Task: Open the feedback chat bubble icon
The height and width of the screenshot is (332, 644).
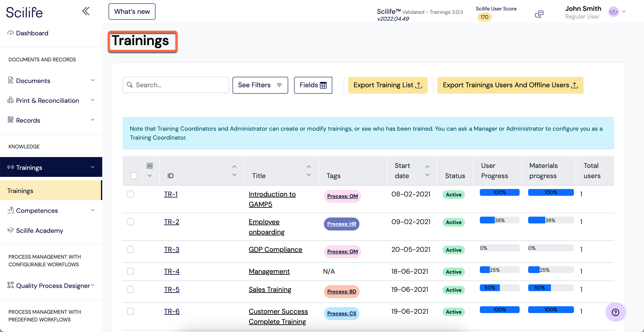Action: [x=539, y=14]
